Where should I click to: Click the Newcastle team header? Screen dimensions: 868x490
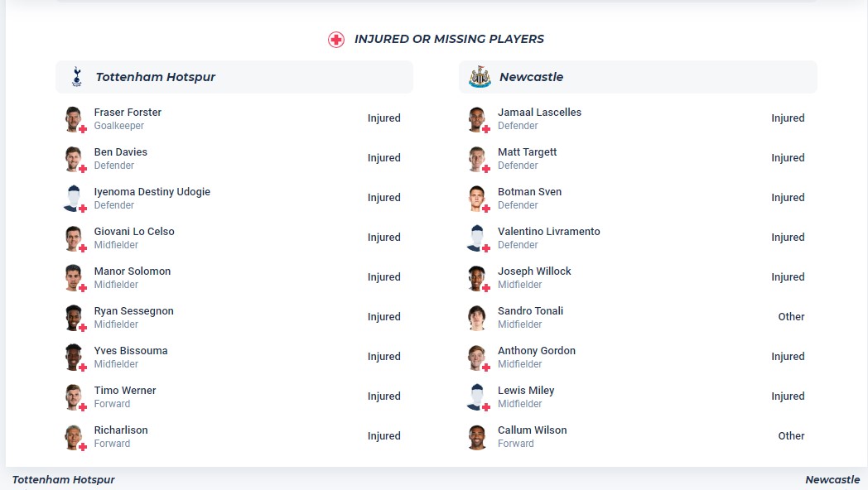531,77
